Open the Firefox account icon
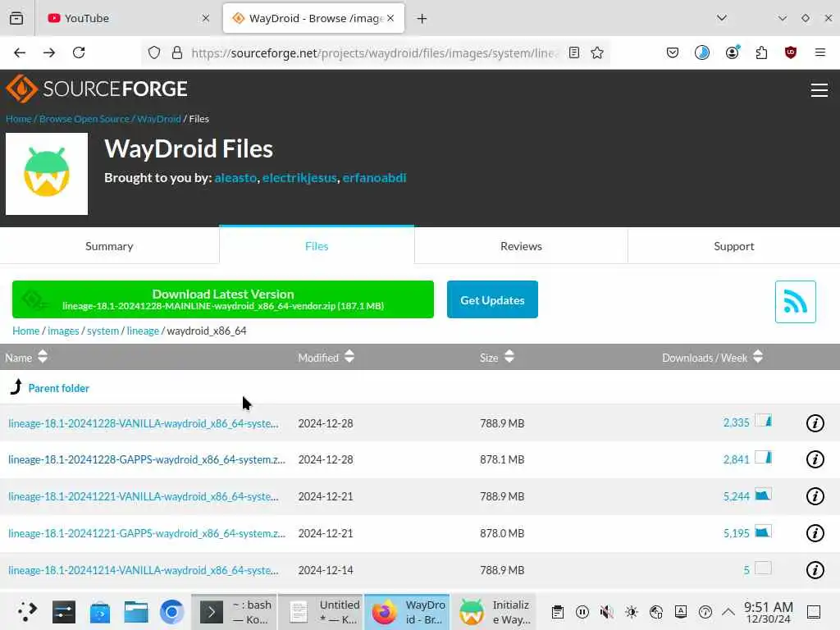 pyautogui.click(x=732, y=52)
